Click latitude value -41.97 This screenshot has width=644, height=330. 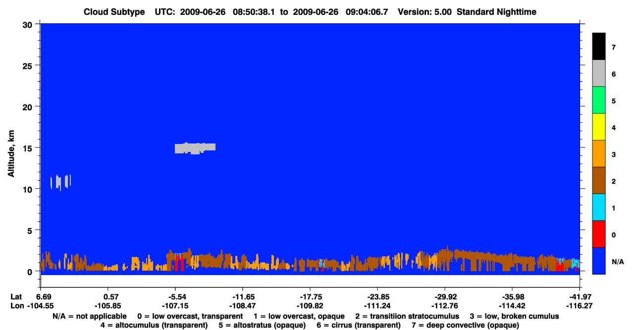[x=580, y=297]
